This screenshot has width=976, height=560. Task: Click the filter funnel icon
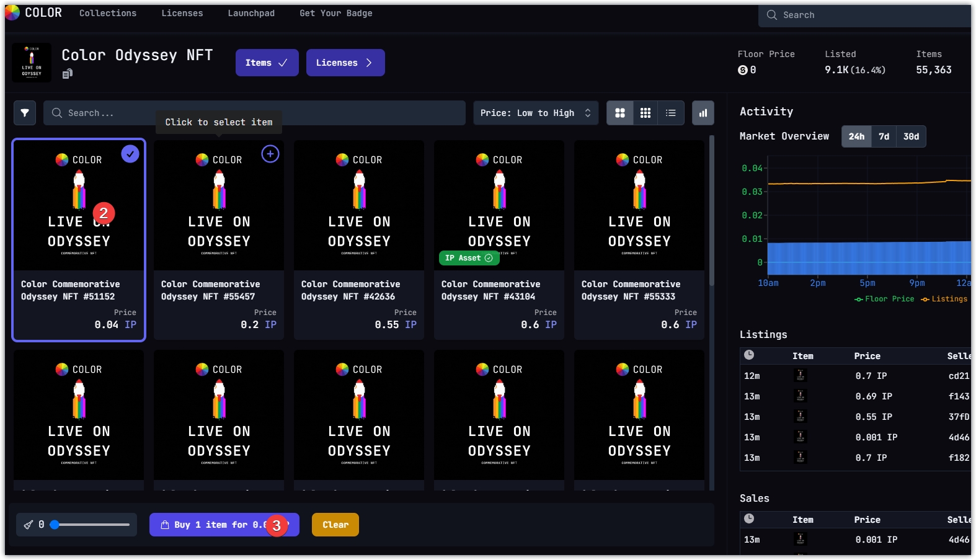coord(25,113)
